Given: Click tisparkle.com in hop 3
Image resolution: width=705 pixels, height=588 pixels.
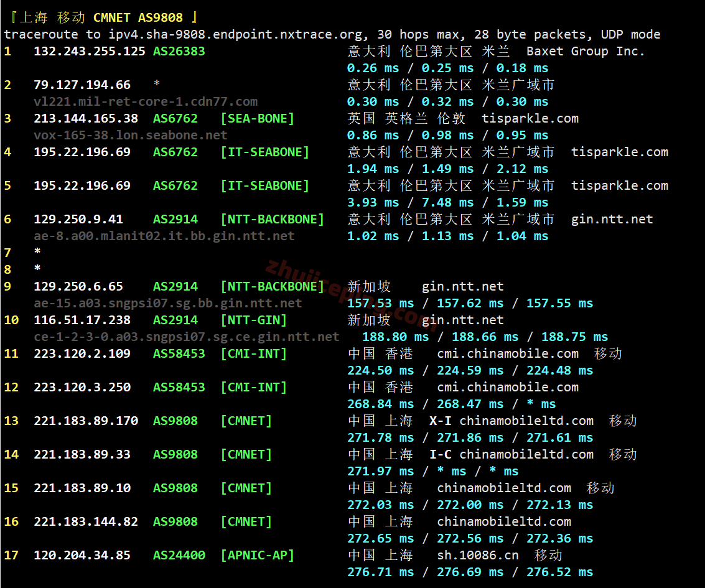Looking at the screenshot, I should point(530,119).
